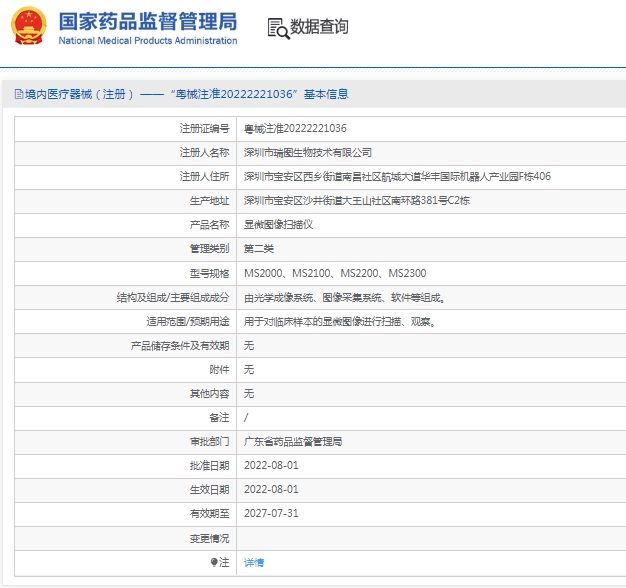Select 无 in the 产品储存条件及有效期 row
This screenshot has height=588, width=626.
click(x=249, y=346)
